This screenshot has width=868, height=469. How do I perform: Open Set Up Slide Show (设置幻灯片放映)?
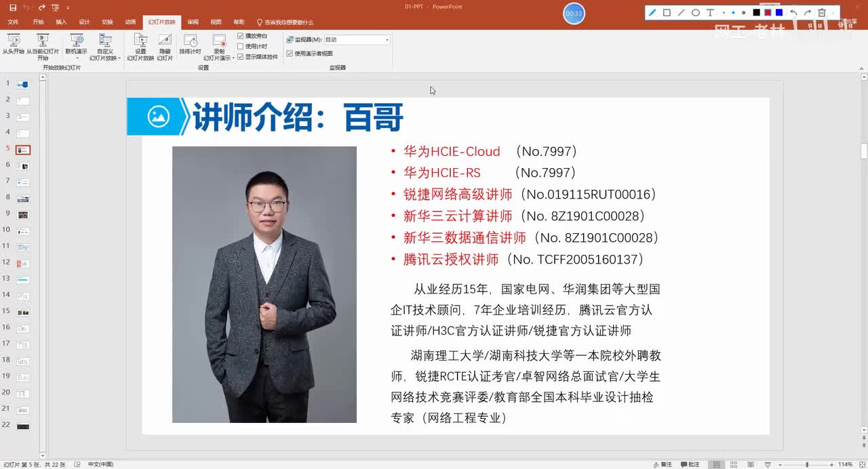[x=140, y=47]
